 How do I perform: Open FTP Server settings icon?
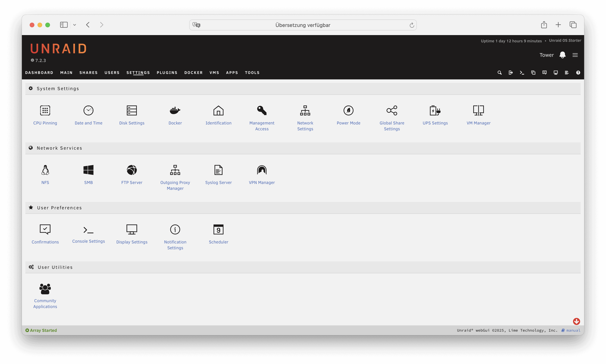pos(132,170)
